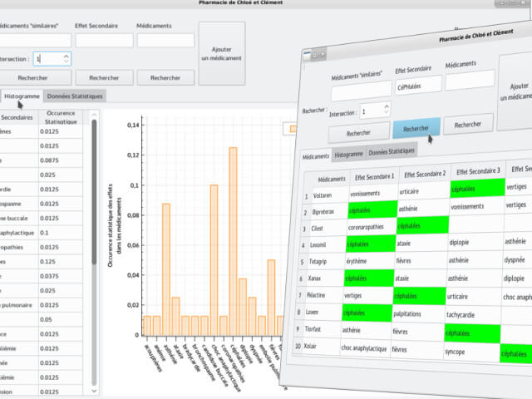Select the Voltaren medication cell

pos(330,195)
